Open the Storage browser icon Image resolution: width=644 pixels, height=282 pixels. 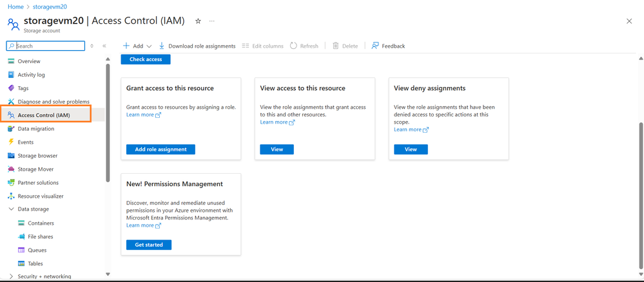[x=11, y=156]
